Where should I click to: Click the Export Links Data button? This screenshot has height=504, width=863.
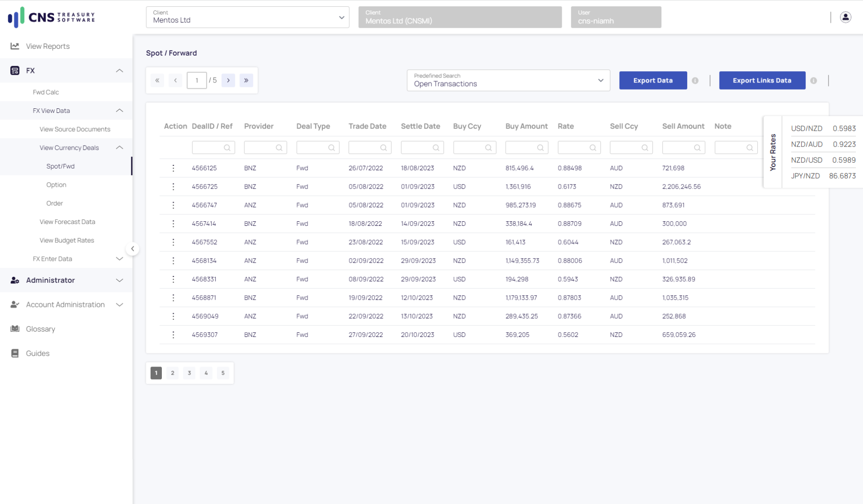tap(762, 81)
